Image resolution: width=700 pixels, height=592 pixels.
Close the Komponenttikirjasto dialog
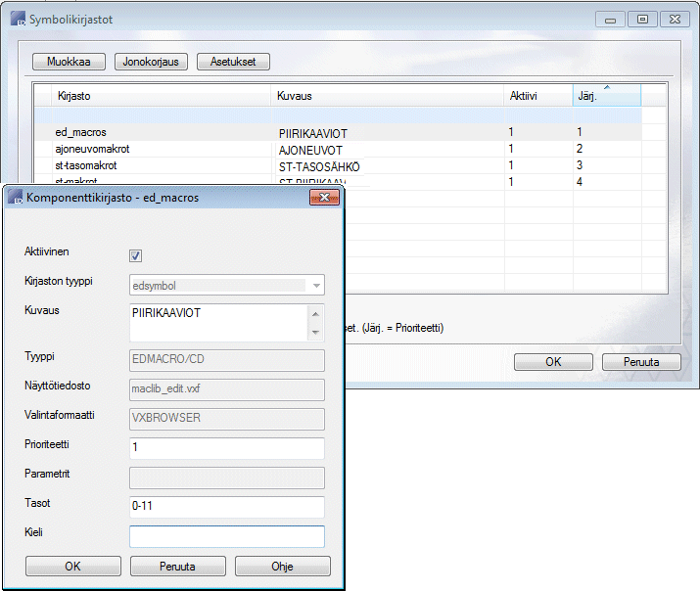pos(324,198)
